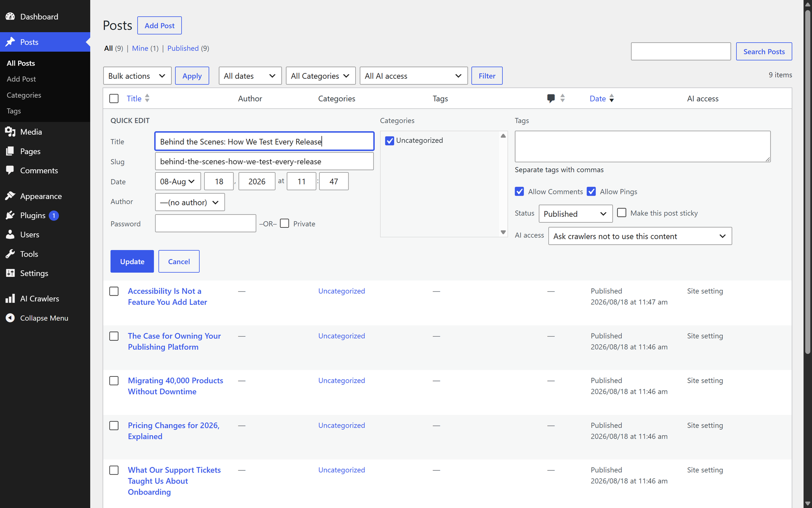Click the Apply bulk action button
This screenshot has width=812, height=508.
tap(192, 76)
